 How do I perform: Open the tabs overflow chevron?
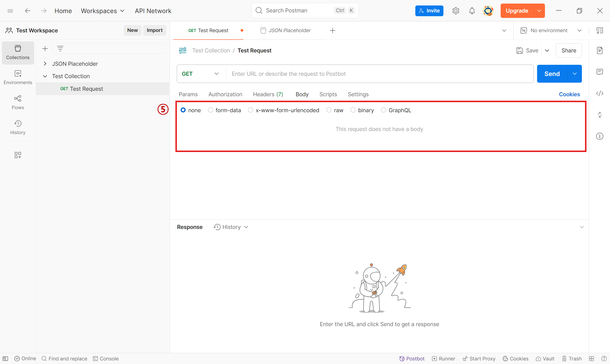(x=504, y=30)
